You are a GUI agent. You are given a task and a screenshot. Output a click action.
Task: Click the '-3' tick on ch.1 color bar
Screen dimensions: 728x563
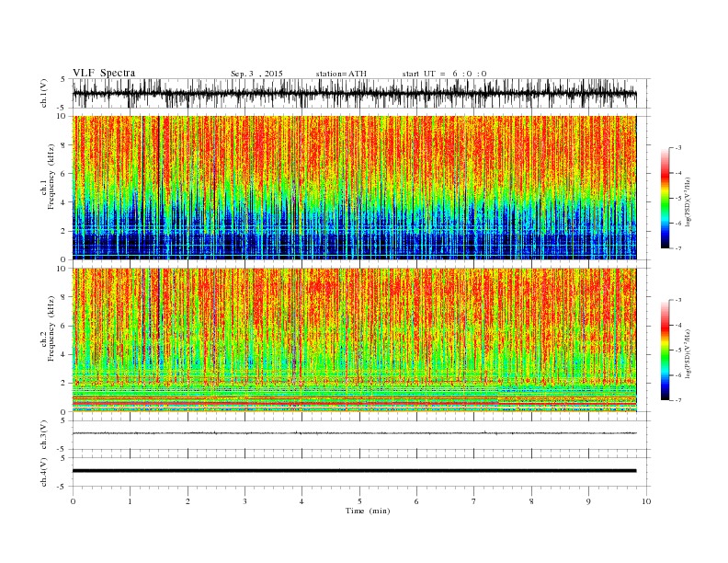tap(678, 148)
